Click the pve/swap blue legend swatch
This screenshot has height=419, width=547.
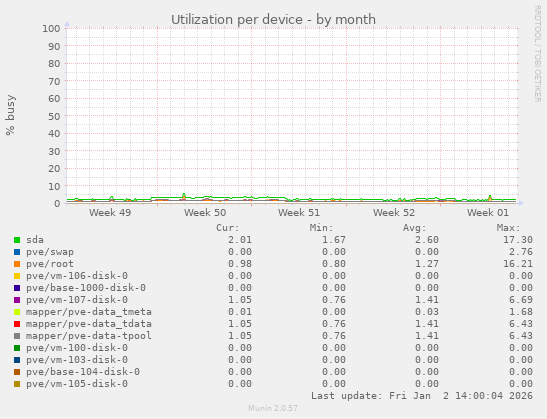point(17,252)
